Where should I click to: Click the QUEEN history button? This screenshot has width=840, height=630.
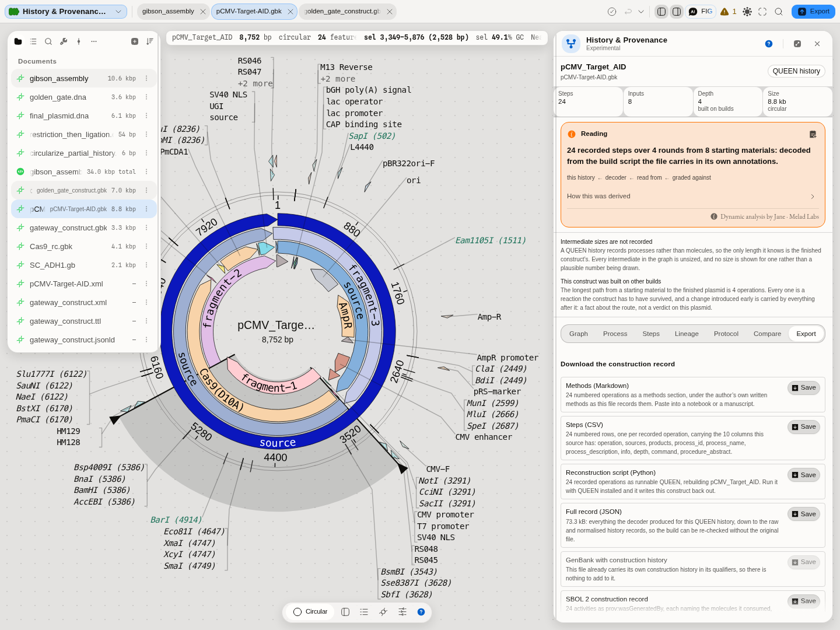click(796, 71)
